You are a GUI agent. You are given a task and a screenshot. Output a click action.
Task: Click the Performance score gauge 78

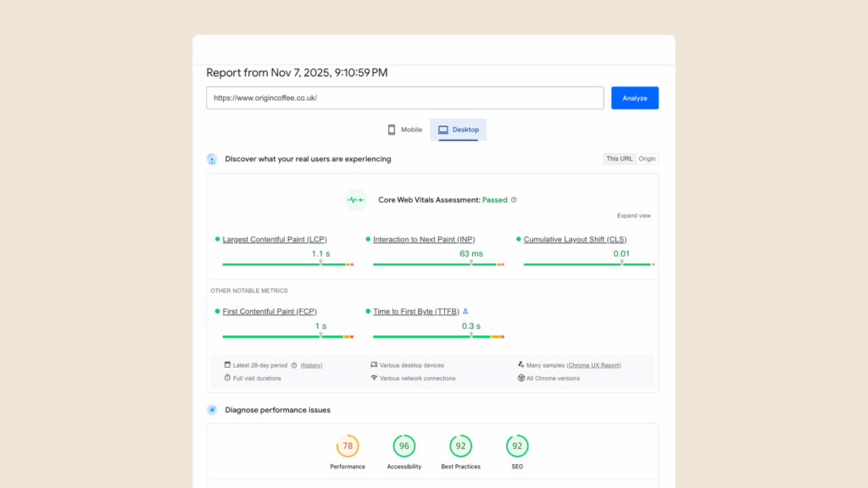(348, 446)
